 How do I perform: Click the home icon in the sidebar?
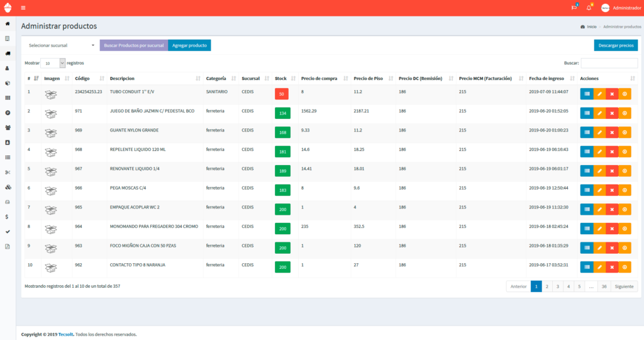click(8, 24)
